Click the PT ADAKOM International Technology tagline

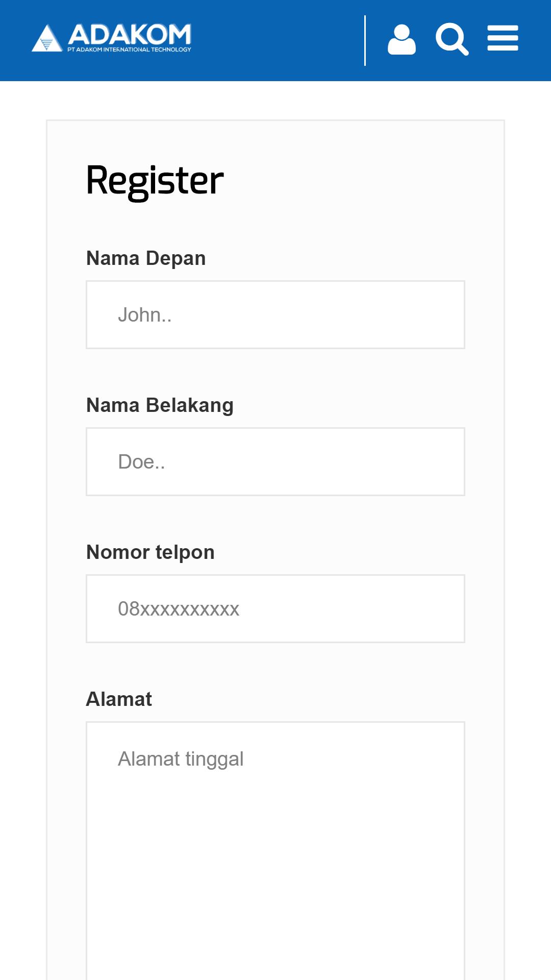point(129,50)
